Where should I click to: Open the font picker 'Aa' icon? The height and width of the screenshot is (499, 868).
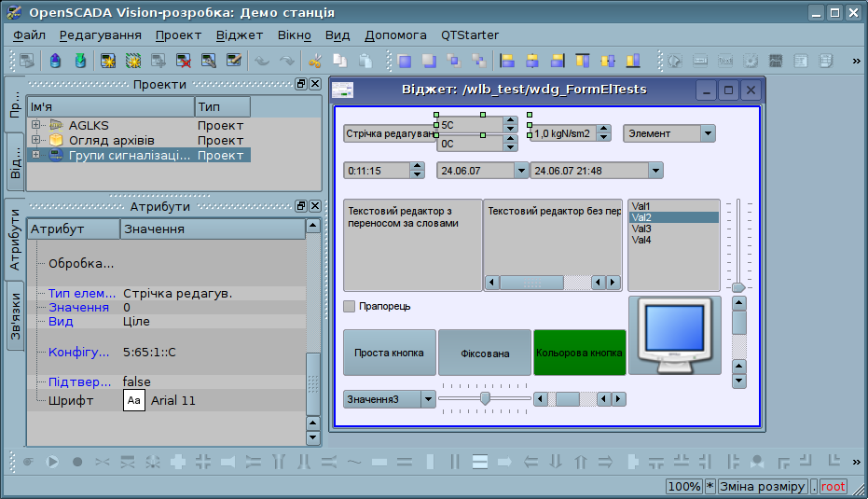[134, 400]
